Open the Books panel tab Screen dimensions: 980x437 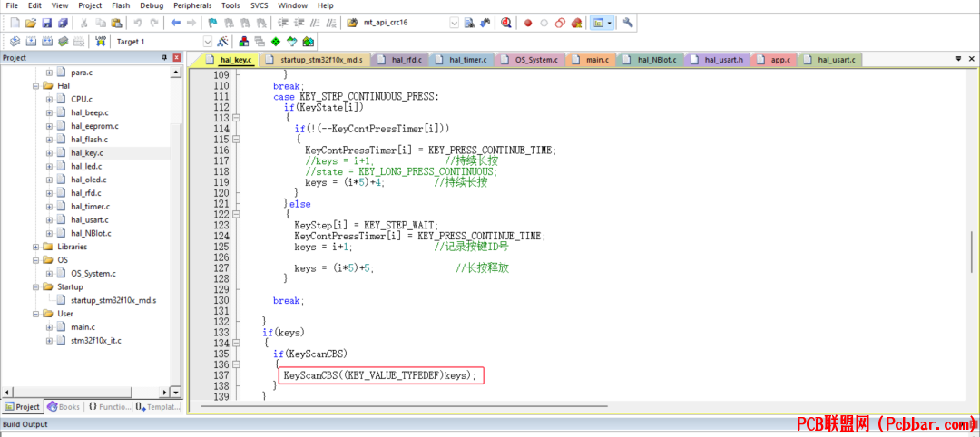pos(64,407)
